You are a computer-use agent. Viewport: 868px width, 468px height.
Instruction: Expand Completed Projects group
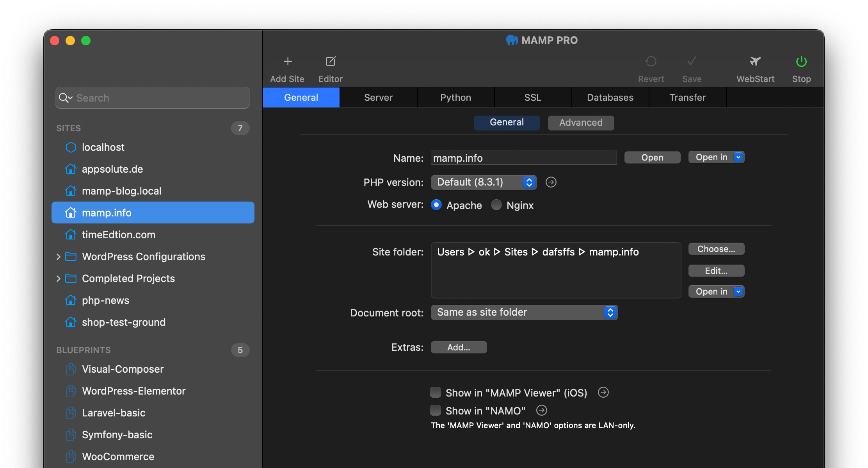pyautogui.click(x=58, y=279)
